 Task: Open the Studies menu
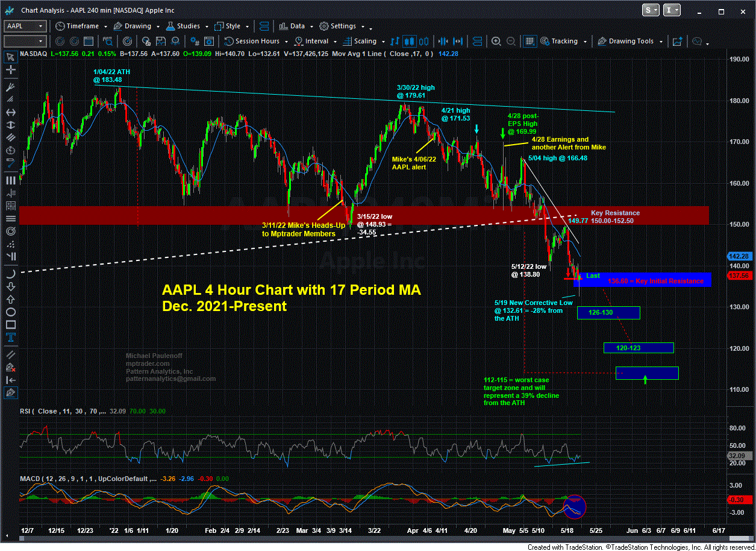[x=183, y=26]
